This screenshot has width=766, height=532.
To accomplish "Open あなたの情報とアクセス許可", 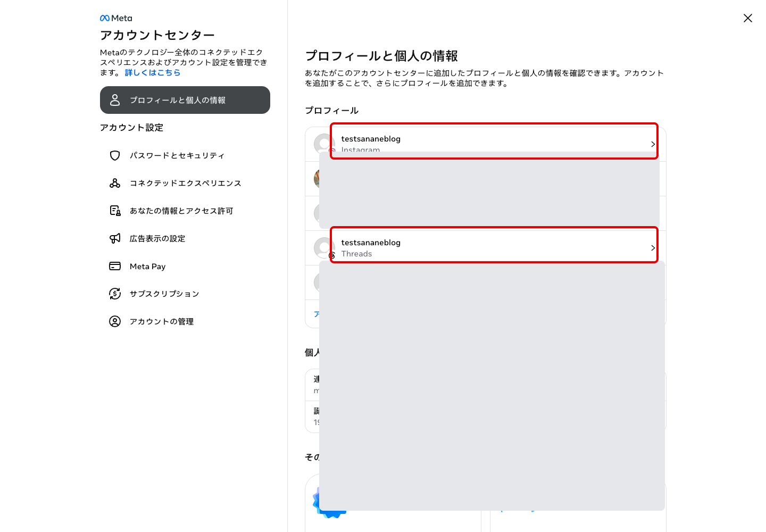I will (185, 211).
